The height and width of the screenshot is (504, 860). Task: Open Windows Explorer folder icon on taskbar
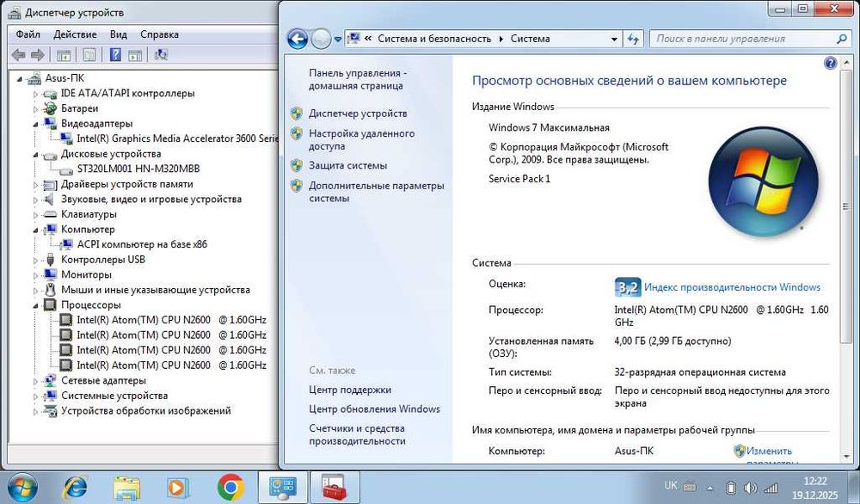[126, 488]
